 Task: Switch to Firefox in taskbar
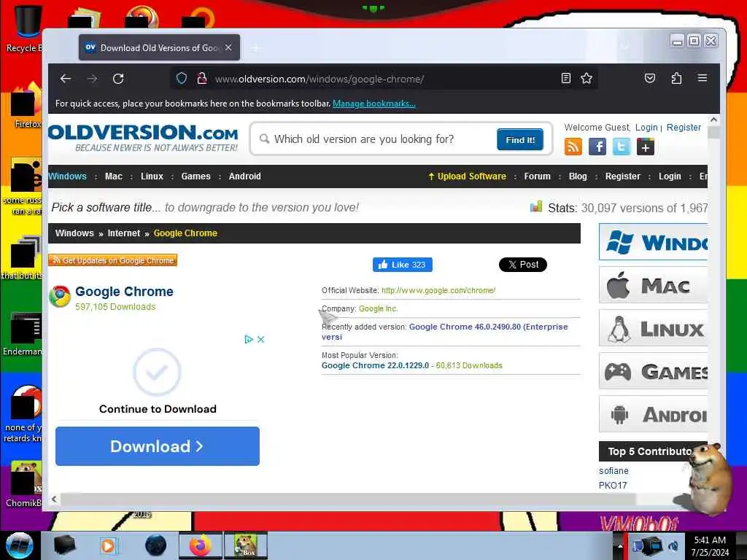point(200,545)
